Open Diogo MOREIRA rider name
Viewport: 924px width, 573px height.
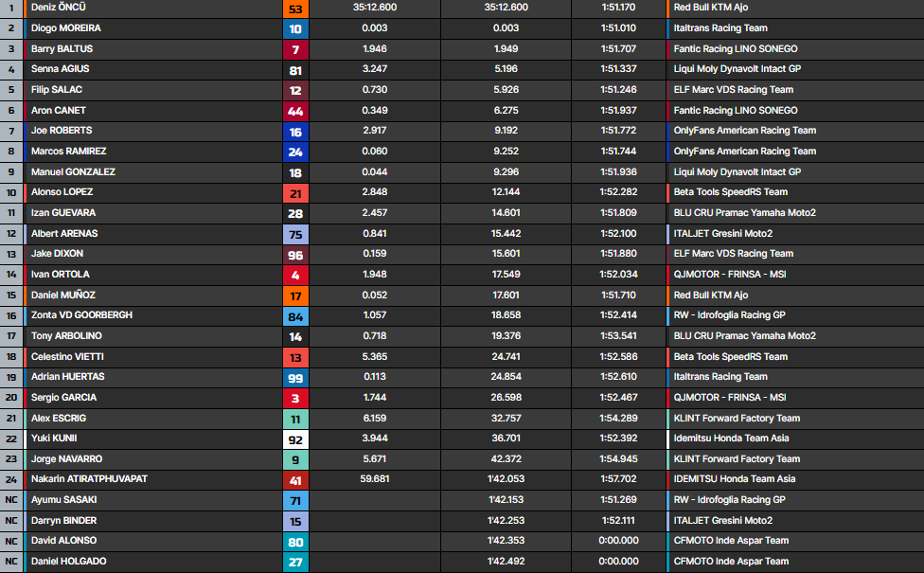coord(65,28)
